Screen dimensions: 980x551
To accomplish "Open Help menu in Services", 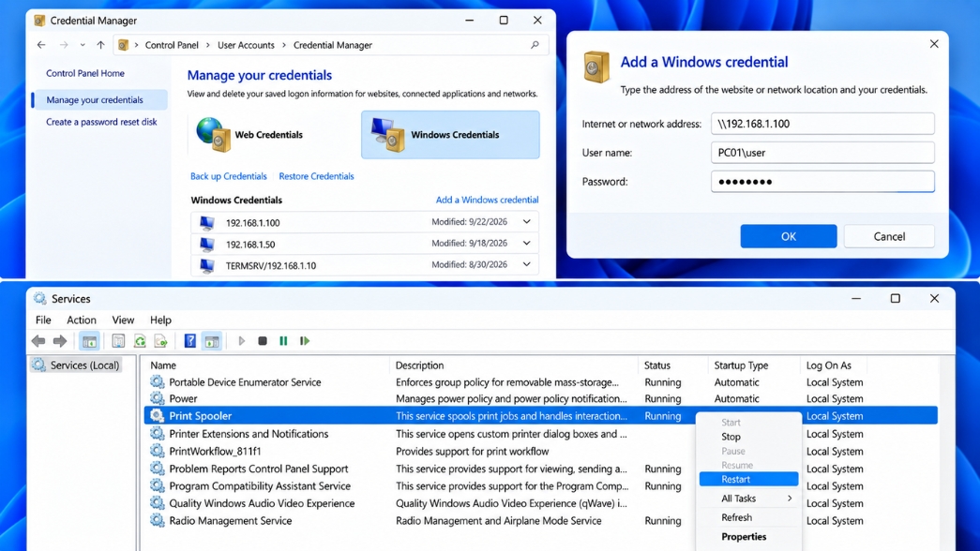I will 160,320.
